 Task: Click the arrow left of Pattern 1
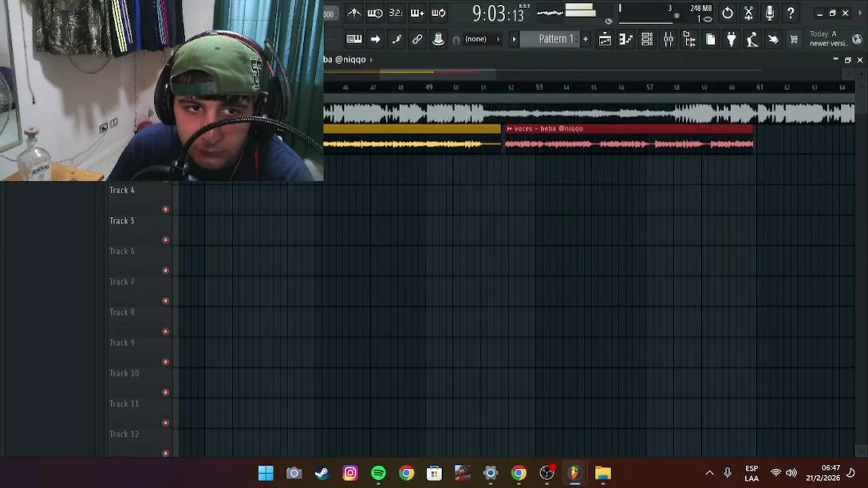[x=514, y=39]
